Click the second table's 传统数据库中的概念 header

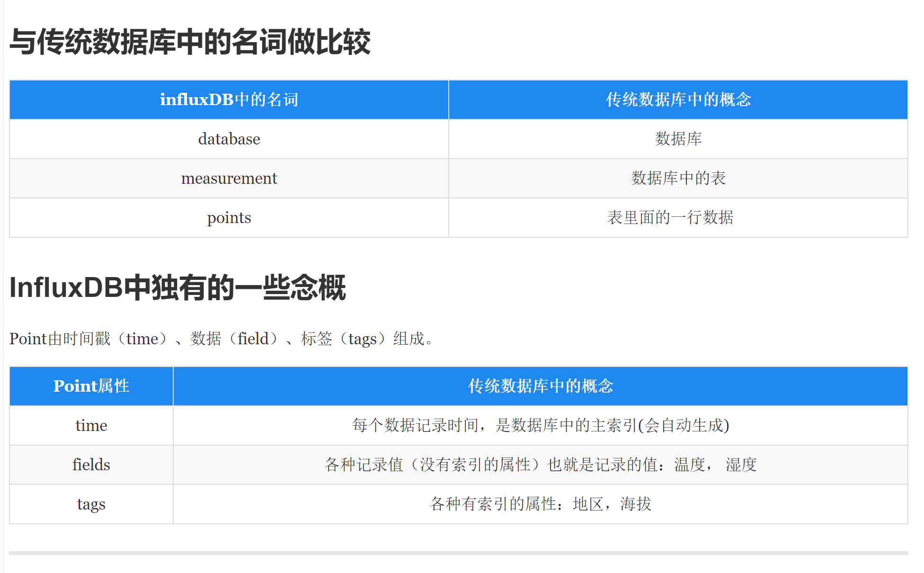pyautogui.click(x=540, y=386)
